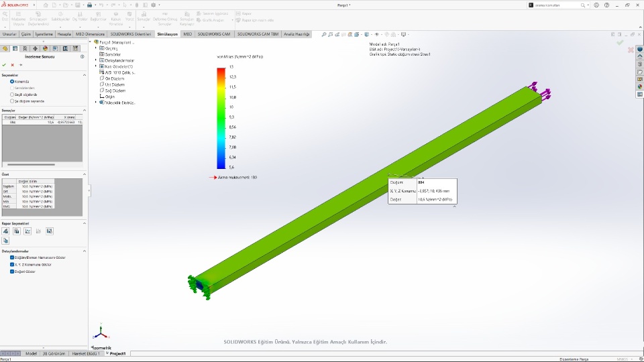Open the Options gear icon

(154, 5)
